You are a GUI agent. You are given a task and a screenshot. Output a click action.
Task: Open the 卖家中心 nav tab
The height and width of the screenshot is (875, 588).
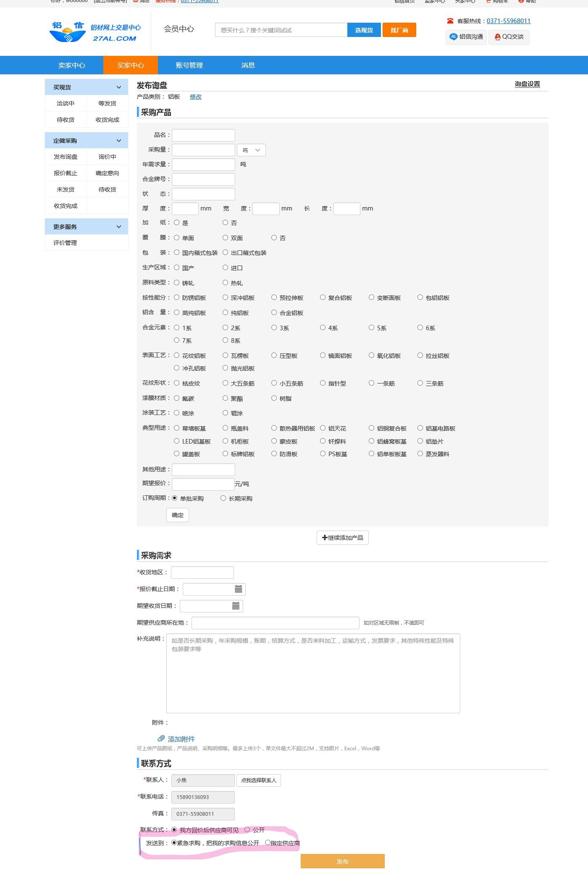pos(72,65)
